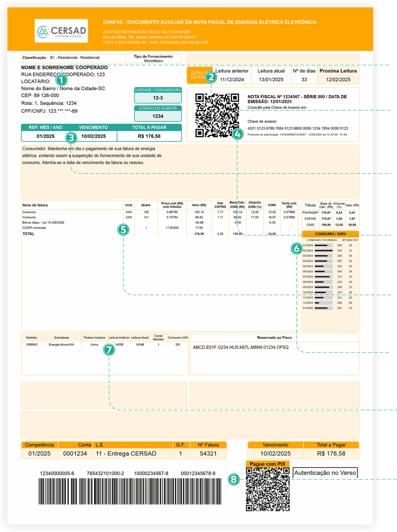
Task: Click the 'CONSUMO / KWH' chart header
Action: coord(330,234)
